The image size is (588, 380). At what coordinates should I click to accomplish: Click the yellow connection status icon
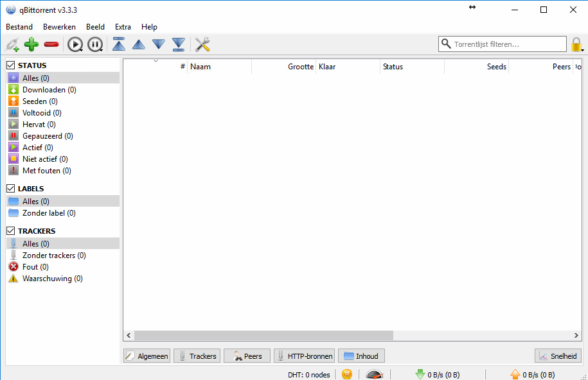point(347,374)
